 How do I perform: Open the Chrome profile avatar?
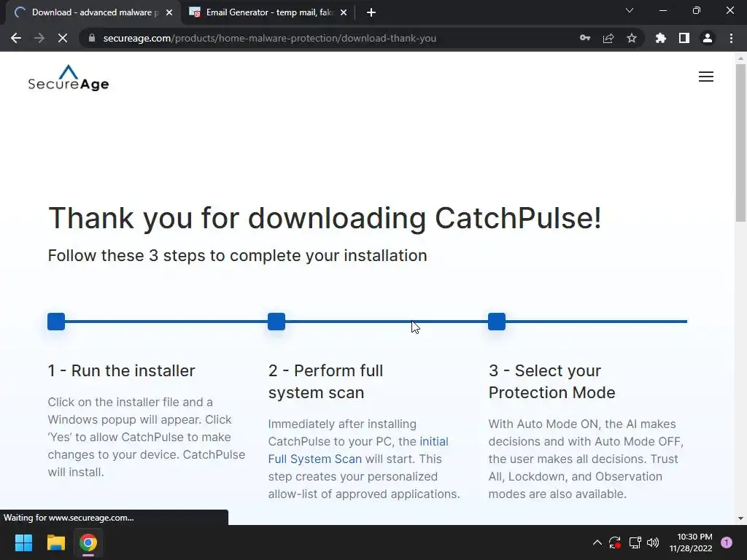pyautogui.click(x=708, y=38)
